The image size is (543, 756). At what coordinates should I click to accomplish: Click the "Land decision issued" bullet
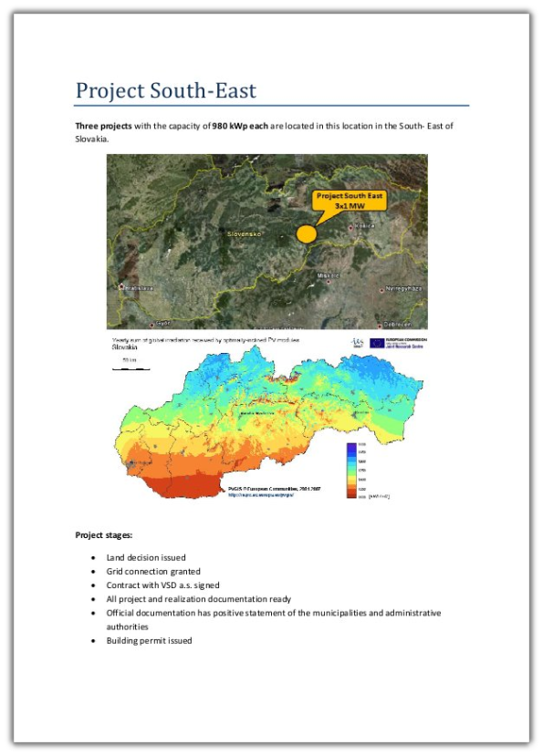[x=146, y=557]
